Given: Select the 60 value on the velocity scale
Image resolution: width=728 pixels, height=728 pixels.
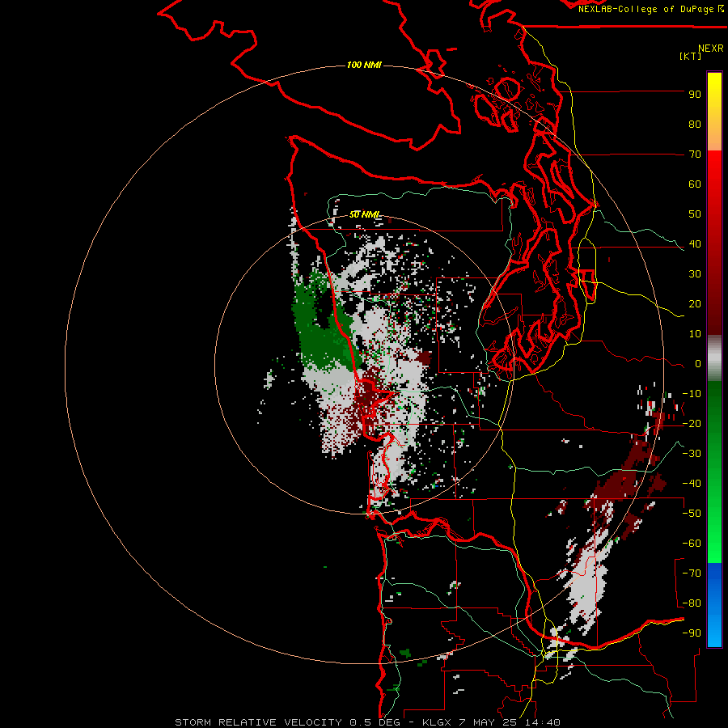Looking at the screenshot, I should tap(695, 184).
